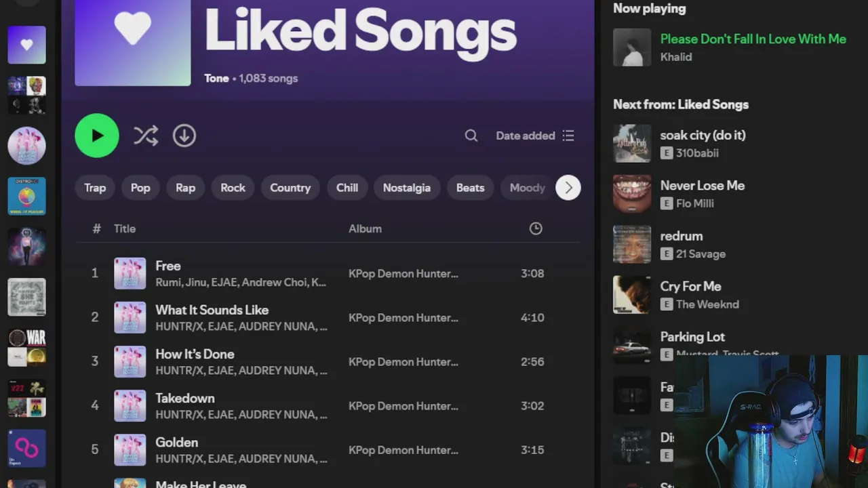Open album art thumbnail for Free
Screen dimensions: 868x488
coord(130,273)
